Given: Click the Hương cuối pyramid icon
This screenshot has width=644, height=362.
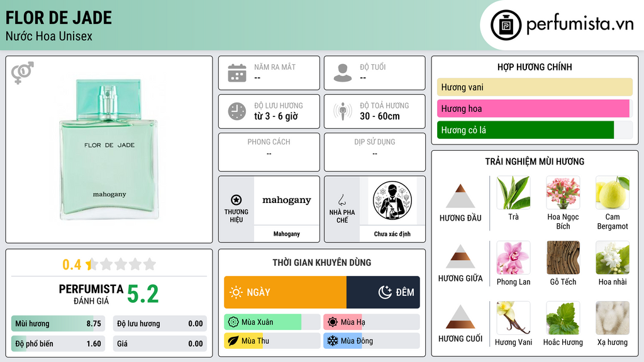Looking at the screenshot, I should click(460, 317).
